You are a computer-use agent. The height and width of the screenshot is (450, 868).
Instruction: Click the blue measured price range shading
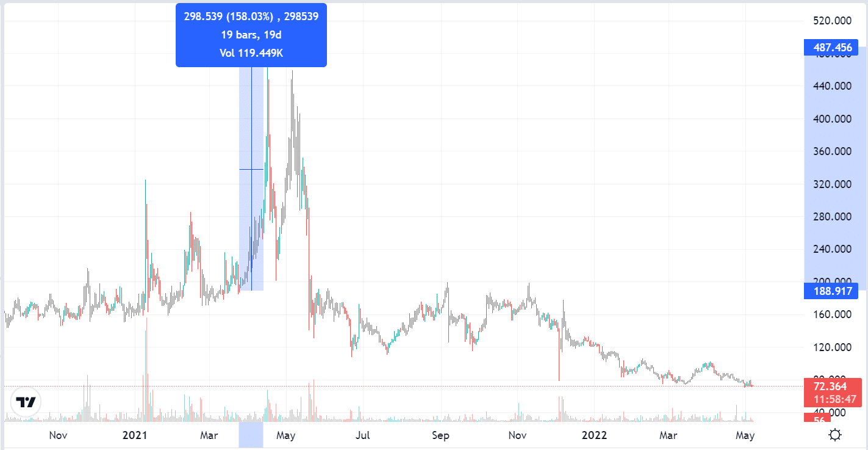point(251,179)
